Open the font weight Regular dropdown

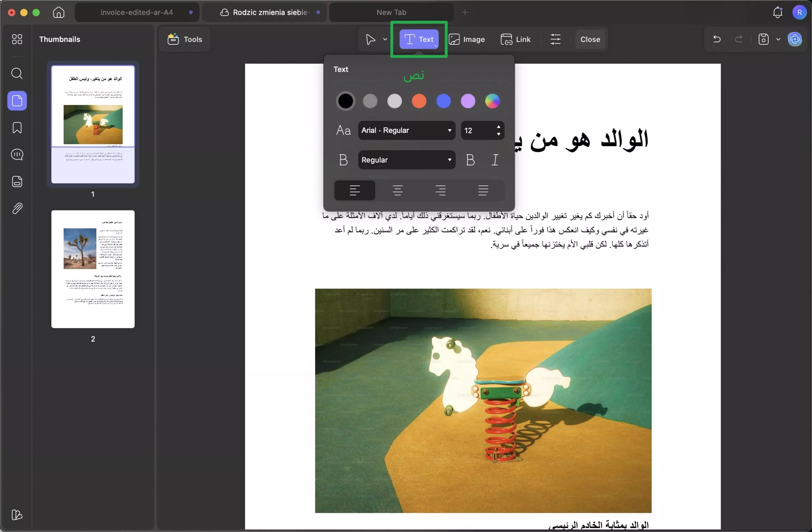pyautogui.click(x=406, y=159)
